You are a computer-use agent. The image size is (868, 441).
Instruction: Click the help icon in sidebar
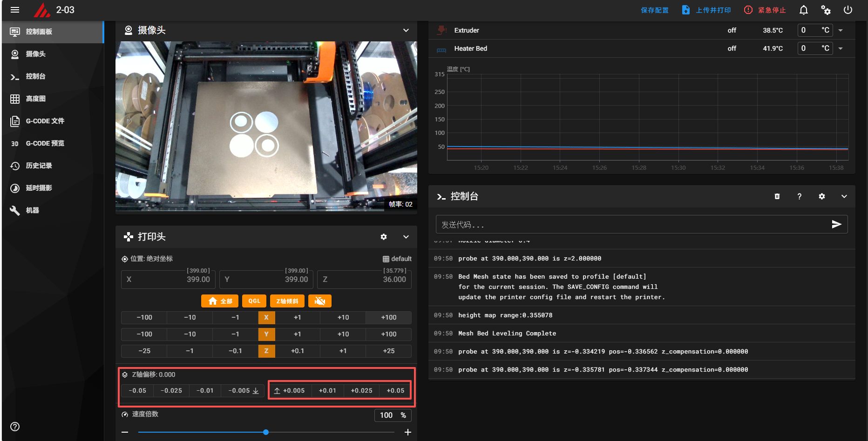coord(15,427)
